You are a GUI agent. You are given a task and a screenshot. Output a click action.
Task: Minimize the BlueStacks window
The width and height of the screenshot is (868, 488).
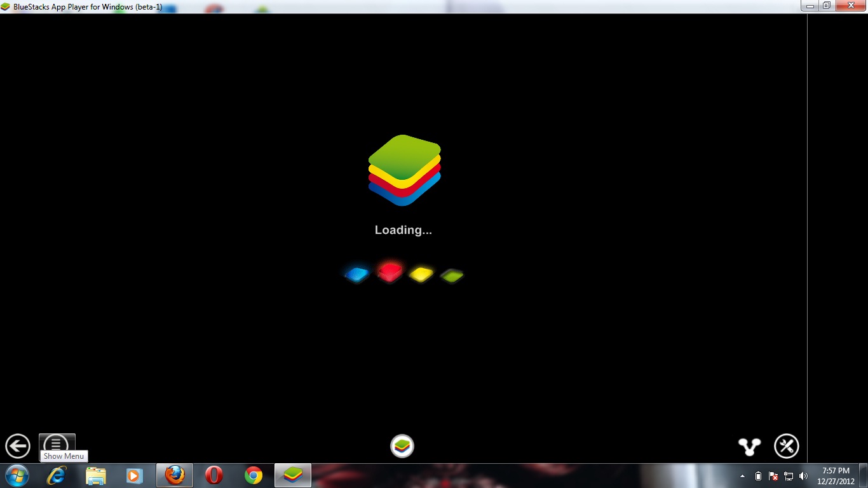pos(810,5)
